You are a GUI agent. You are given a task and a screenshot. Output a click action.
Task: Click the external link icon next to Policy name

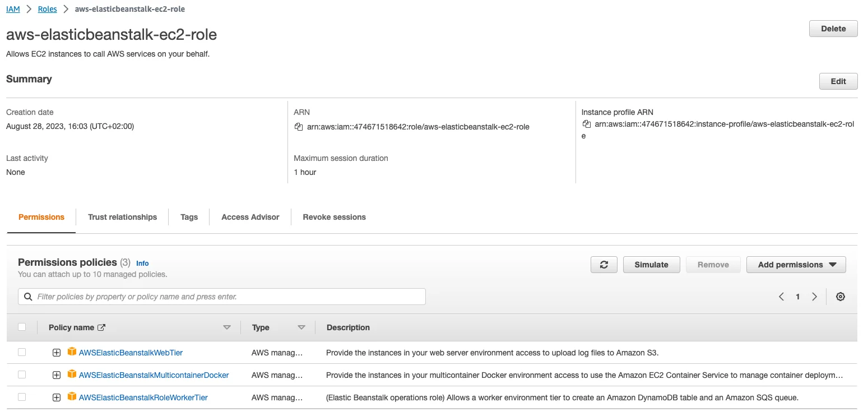coord(101,327)
